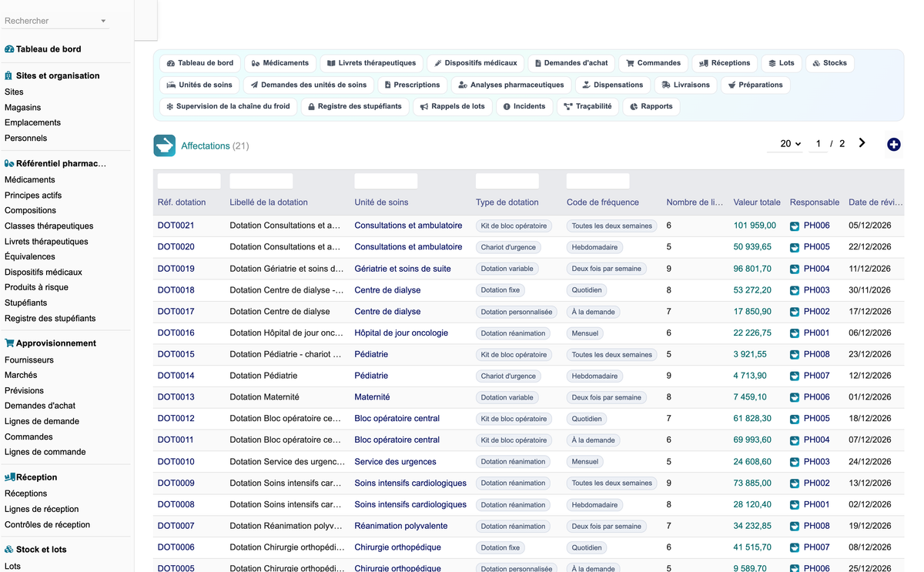Click the Approvisionnement cart icon in sidebar
924x572 pixels.
[9, 343]
